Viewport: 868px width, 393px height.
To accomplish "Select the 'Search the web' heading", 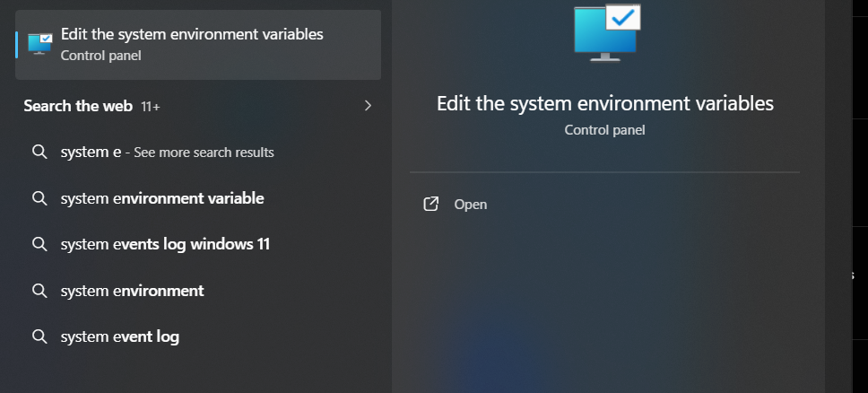I will [x=78, y=106].
